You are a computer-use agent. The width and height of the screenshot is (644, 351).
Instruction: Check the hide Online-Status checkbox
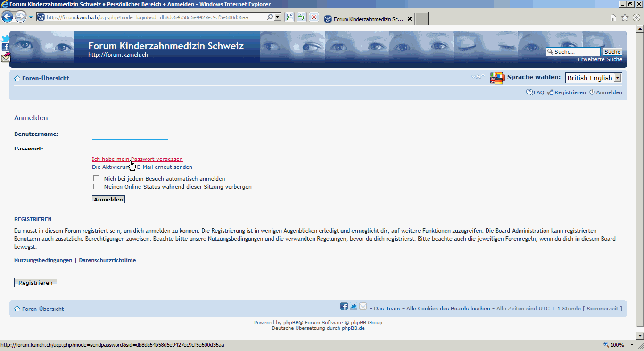tap(96, 186)
